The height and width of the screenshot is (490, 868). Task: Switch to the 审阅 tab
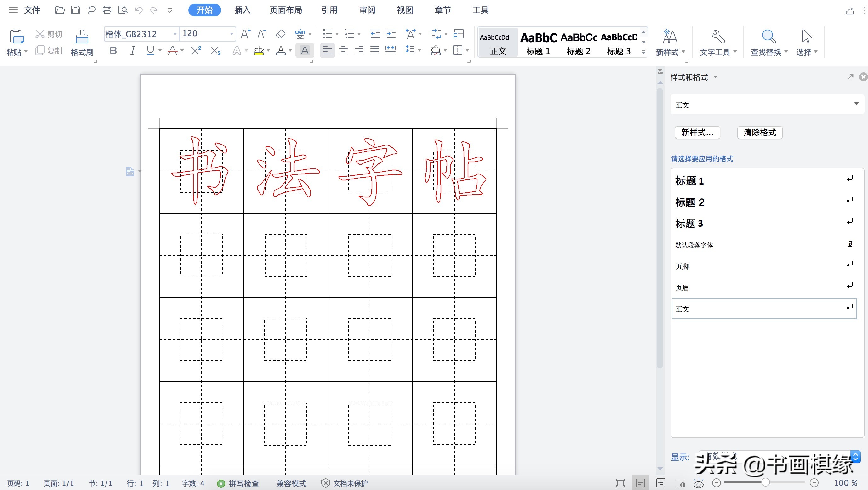(367, 10)
